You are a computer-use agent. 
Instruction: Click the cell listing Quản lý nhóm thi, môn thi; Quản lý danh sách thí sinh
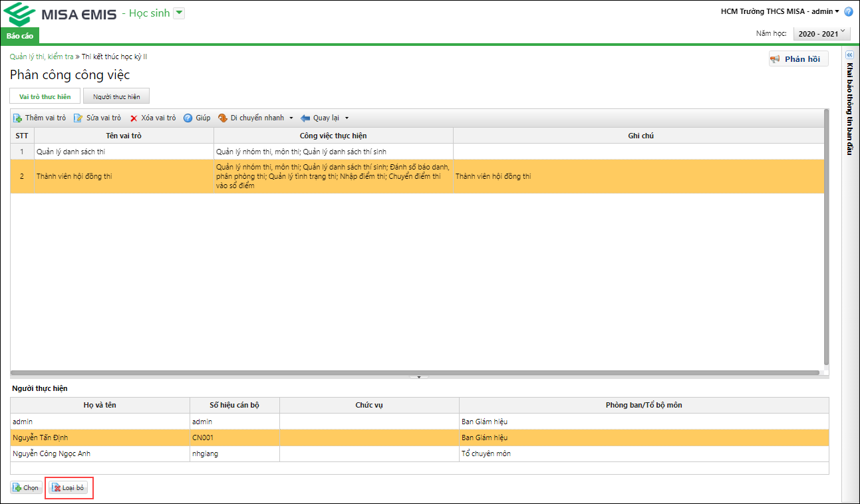pyautogui.click(x=333, y=152)
